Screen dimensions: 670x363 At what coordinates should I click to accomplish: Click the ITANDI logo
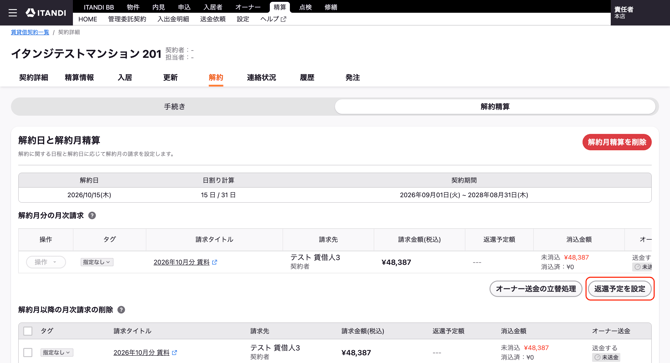(x=46, y=13)
